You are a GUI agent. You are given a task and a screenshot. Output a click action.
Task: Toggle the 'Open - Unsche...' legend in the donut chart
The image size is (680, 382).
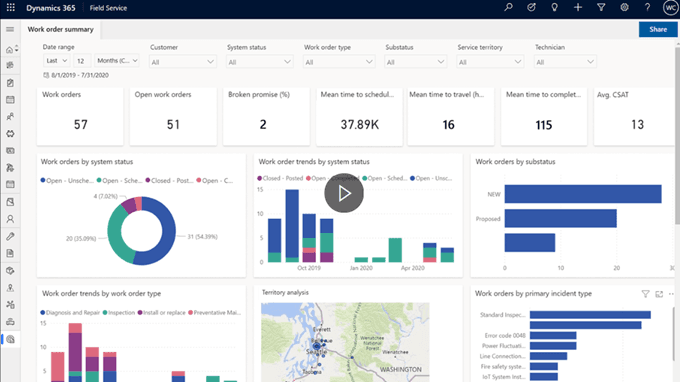click(x=67, y=180)
